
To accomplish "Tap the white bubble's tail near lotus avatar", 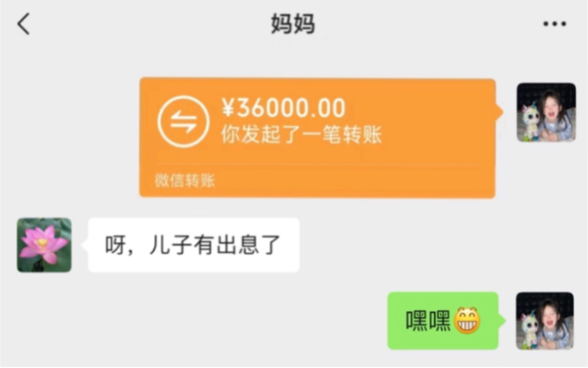I will pos(85,245).
